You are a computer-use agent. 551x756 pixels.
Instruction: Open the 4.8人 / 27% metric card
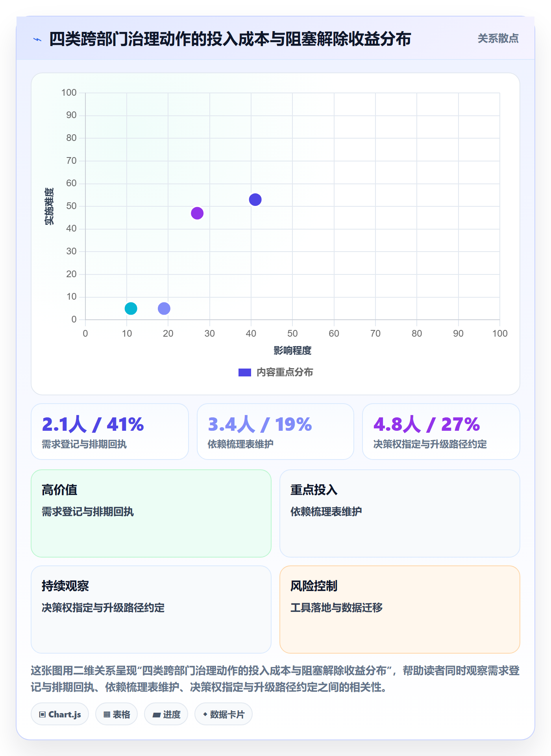pos(441,432)
